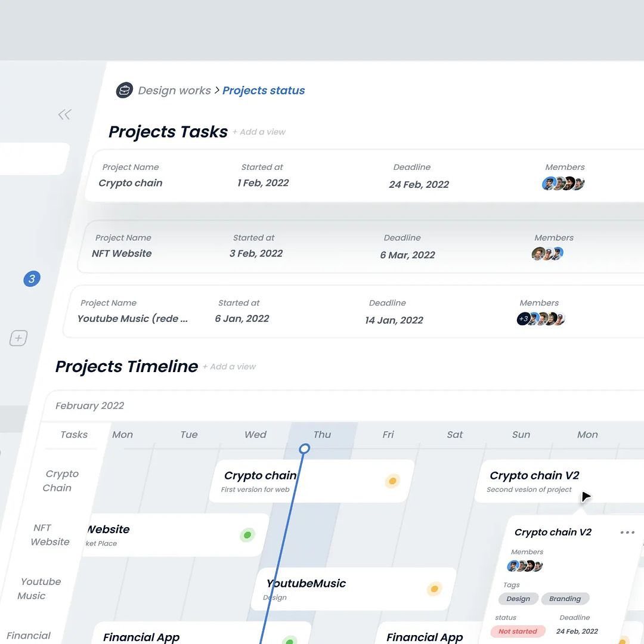
Task: Click the NFT Website project name
Action: [122, 253]
